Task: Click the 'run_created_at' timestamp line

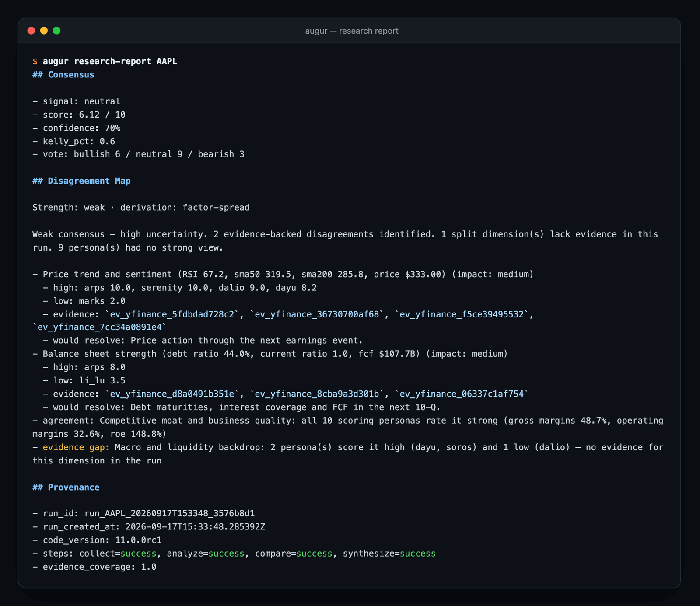Action: [x=149, y=527]
